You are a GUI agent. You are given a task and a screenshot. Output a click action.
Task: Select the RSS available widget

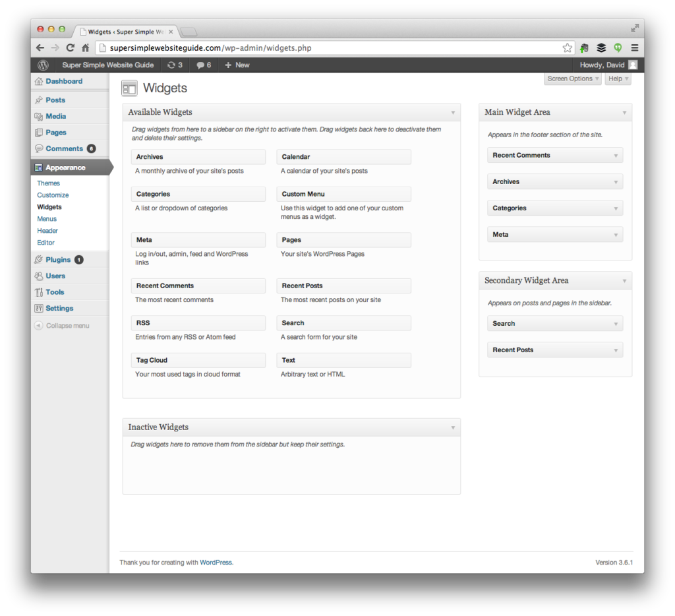pos(198,323)
